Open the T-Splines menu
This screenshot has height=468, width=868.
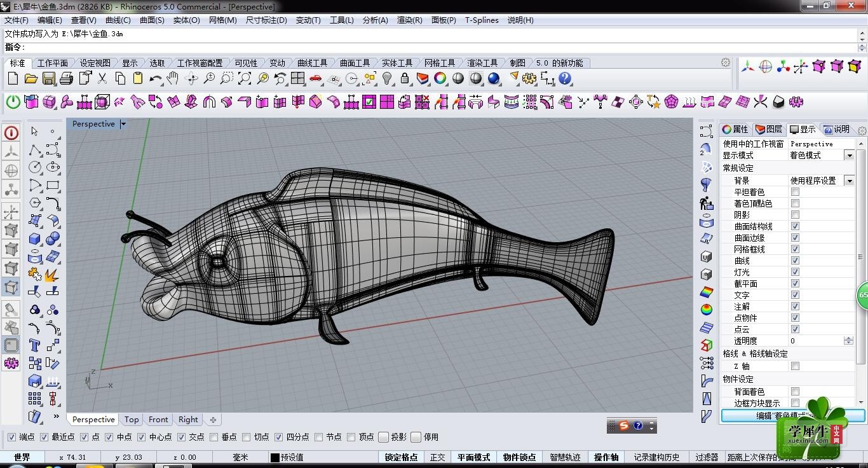(482, 20)
